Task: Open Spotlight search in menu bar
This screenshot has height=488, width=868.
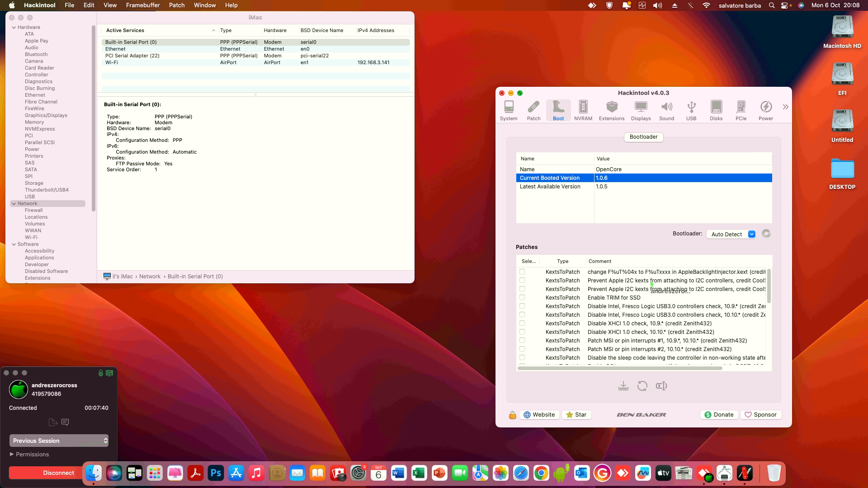Action: (x=772, y=5)
